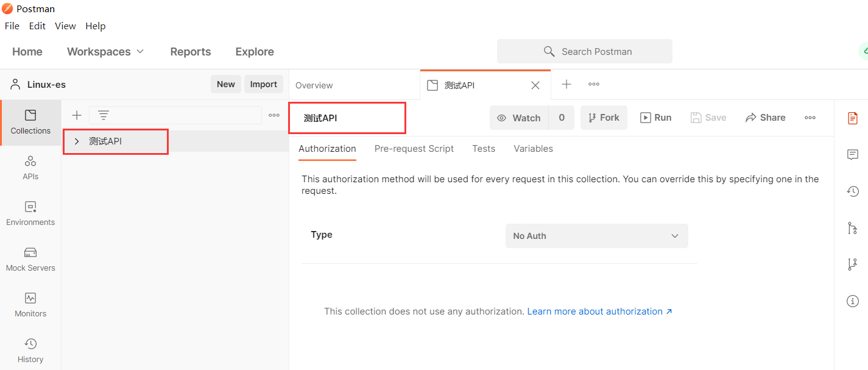Open tab bar more options ellipsis

pyautogui.click(x=594, y=85)
